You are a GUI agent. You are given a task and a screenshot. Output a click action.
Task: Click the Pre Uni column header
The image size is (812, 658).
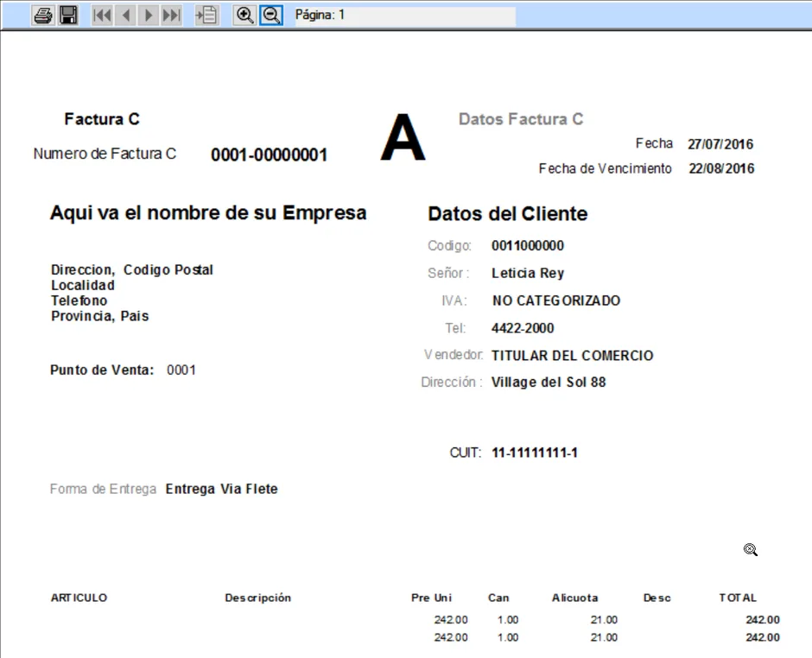click(431, 598)
